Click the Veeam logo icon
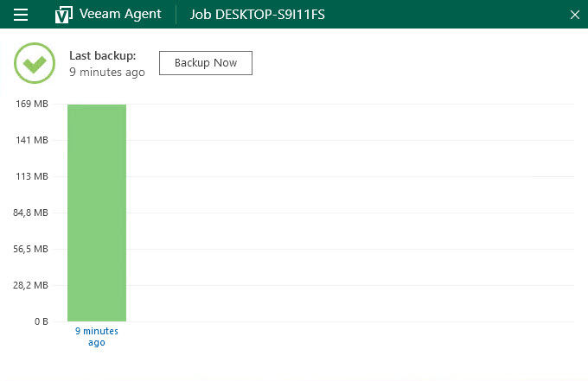 [63, 15]
